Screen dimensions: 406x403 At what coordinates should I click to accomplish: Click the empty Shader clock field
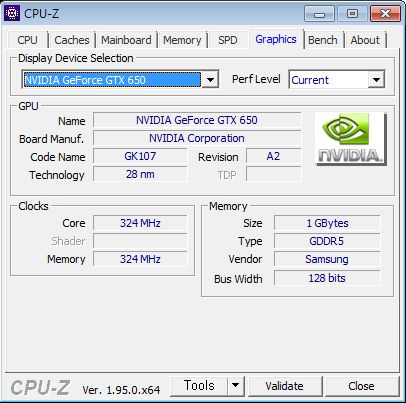pos(140,241)
